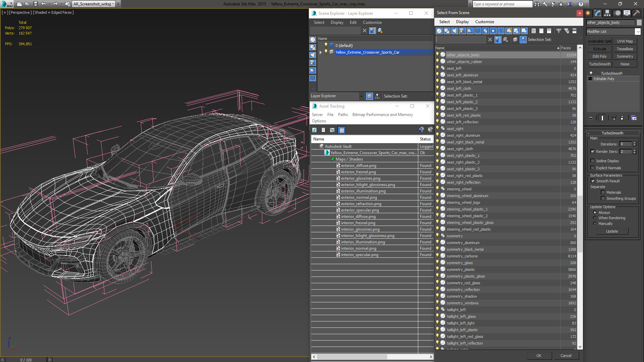
Task: Click Table View icon in Asset Tracking toolbar
Action: (341, 130)
